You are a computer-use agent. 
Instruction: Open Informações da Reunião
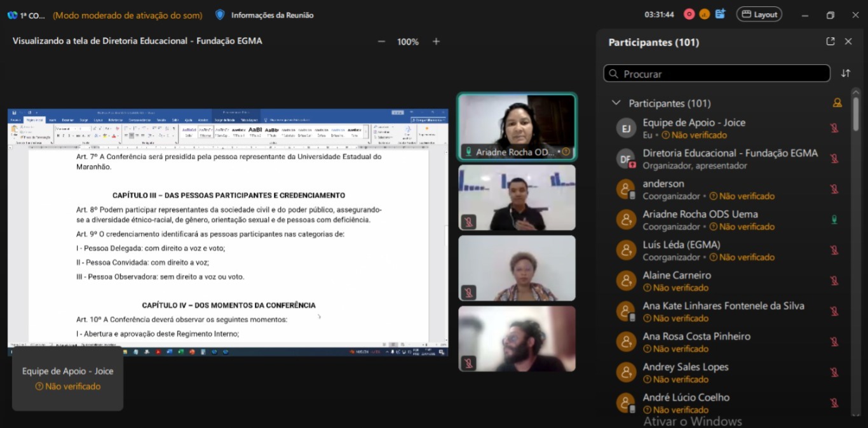click(x=272, y=15)
